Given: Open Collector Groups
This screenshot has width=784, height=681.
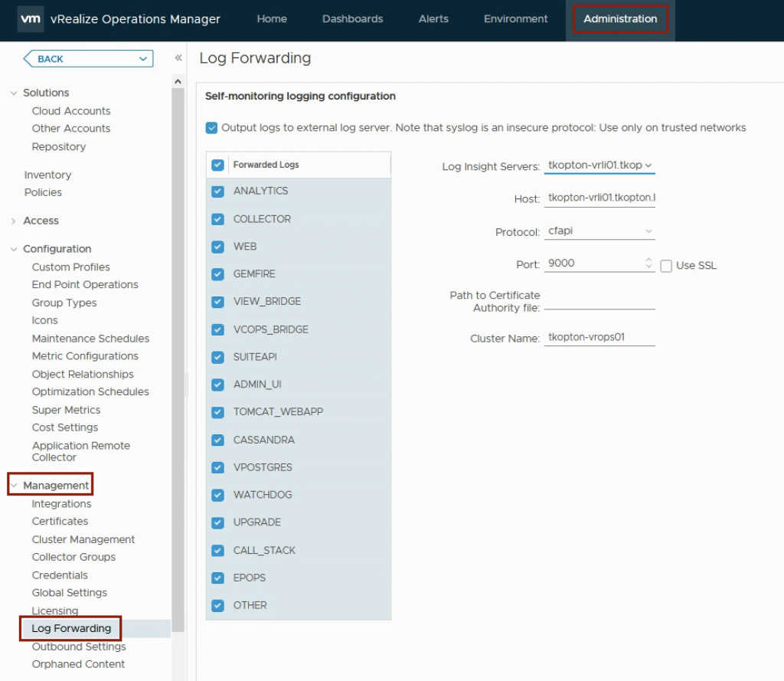Looking at the screenshot, I should point(73,557).
